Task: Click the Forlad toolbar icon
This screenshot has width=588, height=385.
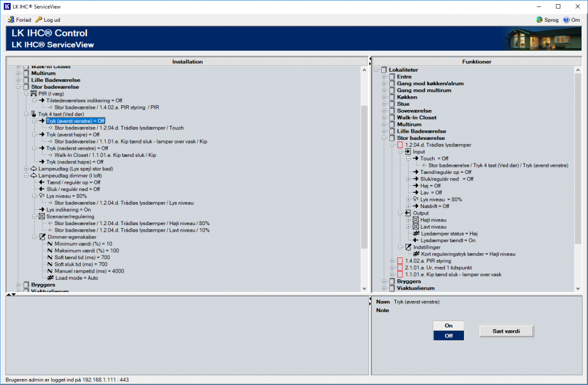Action: click(11, 19)
